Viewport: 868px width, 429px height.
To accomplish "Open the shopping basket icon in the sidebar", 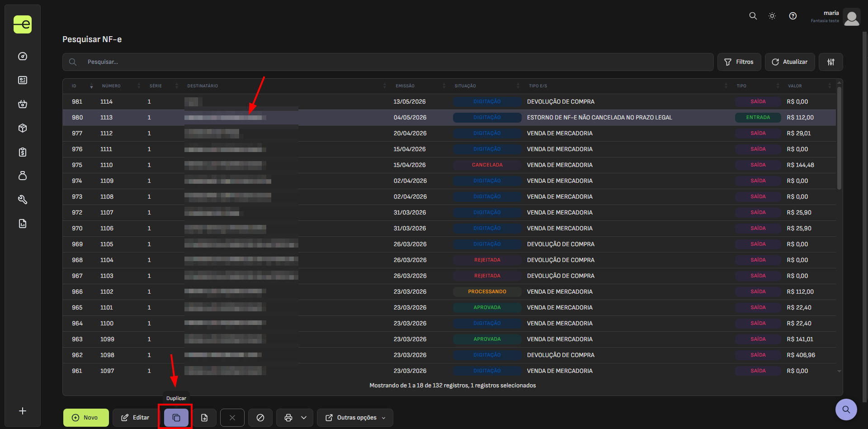I will tap(23, 104).
